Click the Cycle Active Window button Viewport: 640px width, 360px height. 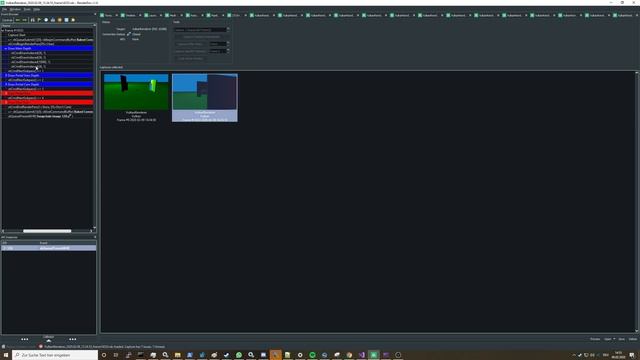tap(190, 58)
